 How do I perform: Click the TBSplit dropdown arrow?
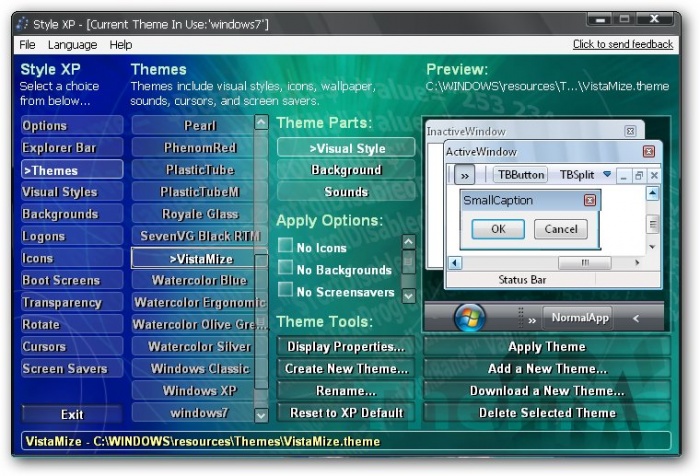pos(607,174)
